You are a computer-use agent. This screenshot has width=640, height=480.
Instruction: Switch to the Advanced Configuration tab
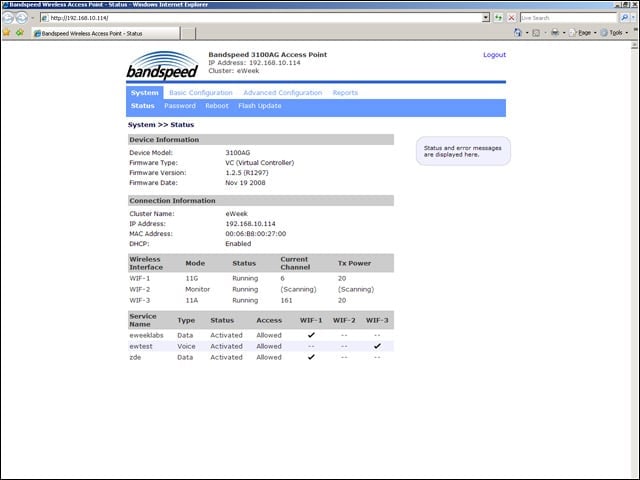click(x=282, y=93)
